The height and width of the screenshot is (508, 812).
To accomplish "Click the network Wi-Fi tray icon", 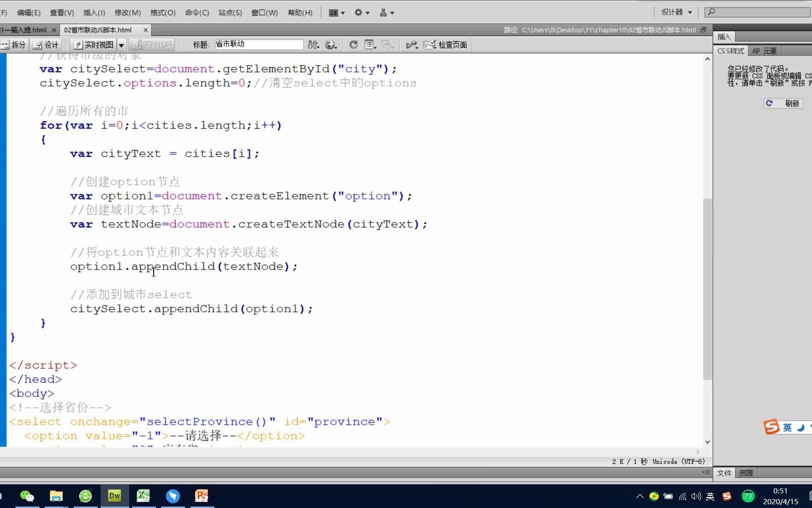I will pyautogui.click(x=682, y=496).
